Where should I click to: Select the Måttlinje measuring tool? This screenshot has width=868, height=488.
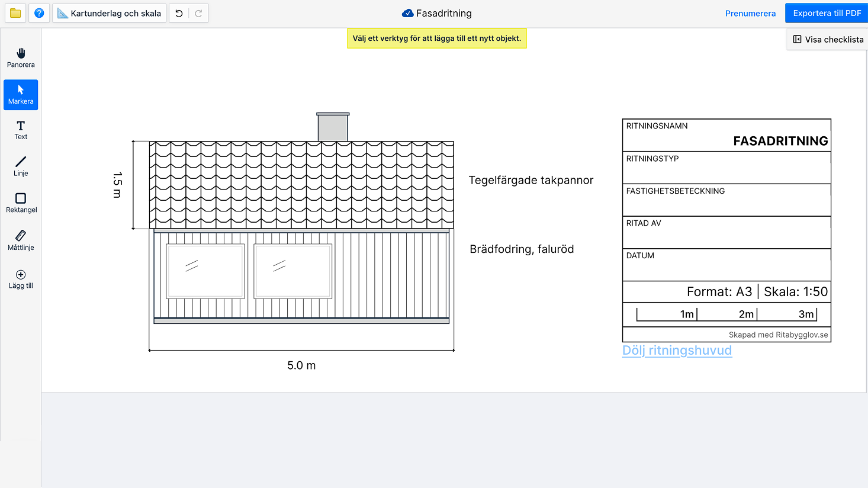21,240
